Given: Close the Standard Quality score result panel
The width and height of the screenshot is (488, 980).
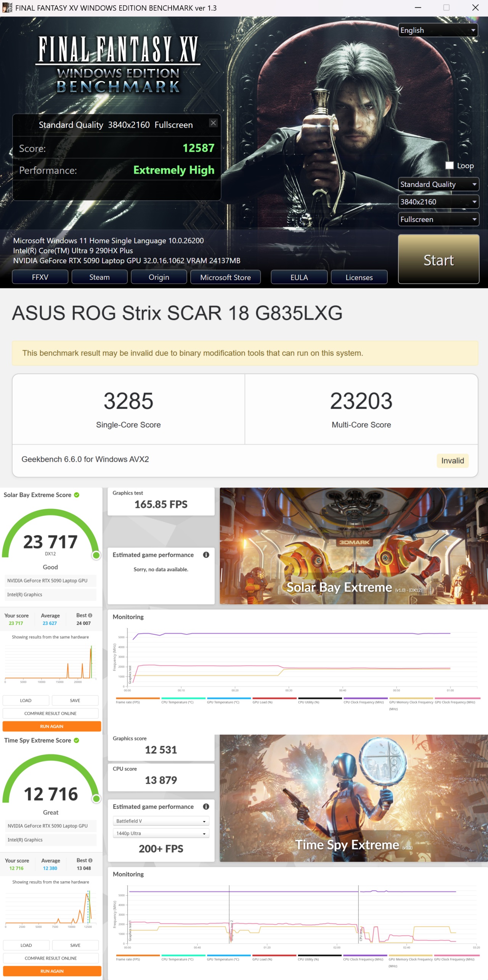Looking at the screenshot, I should (213, 123).
